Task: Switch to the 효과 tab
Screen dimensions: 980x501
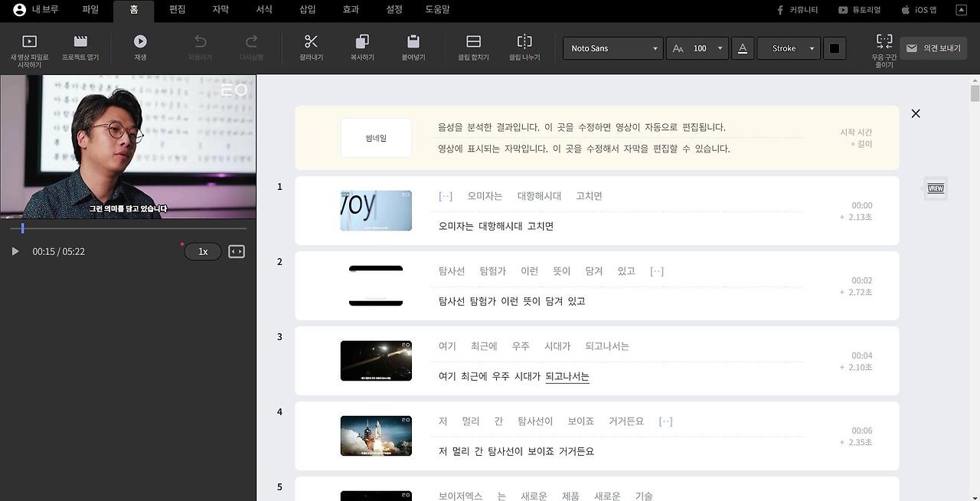Action: [351, 10]
